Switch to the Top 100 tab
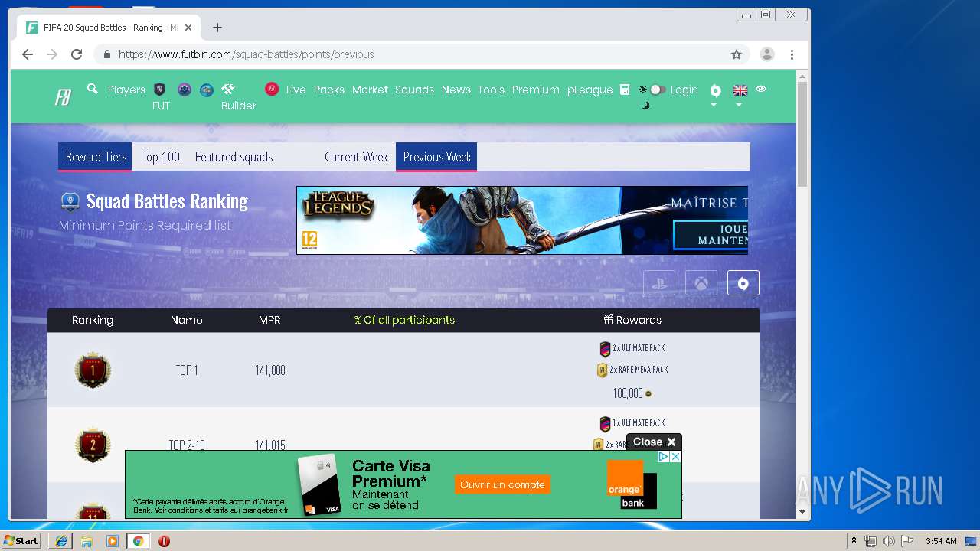This screenshot has height=551, width=980. click(161, 157)
